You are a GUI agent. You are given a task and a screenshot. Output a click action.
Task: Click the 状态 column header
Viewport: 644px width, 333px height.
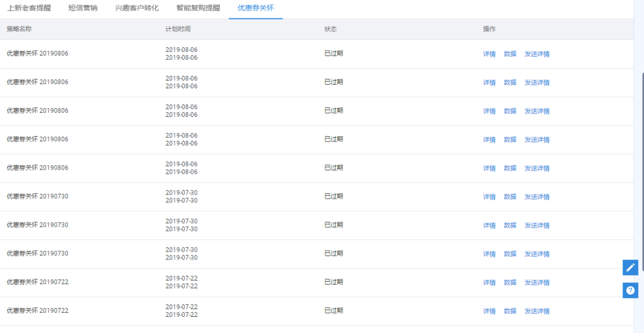[330, 29]
